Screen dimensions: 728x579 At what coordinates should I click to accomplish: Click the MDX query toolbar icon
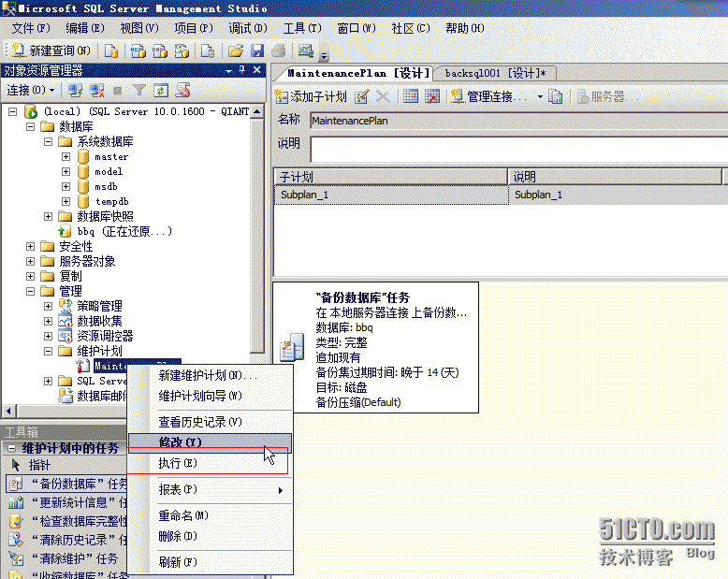tap(138, 51)
